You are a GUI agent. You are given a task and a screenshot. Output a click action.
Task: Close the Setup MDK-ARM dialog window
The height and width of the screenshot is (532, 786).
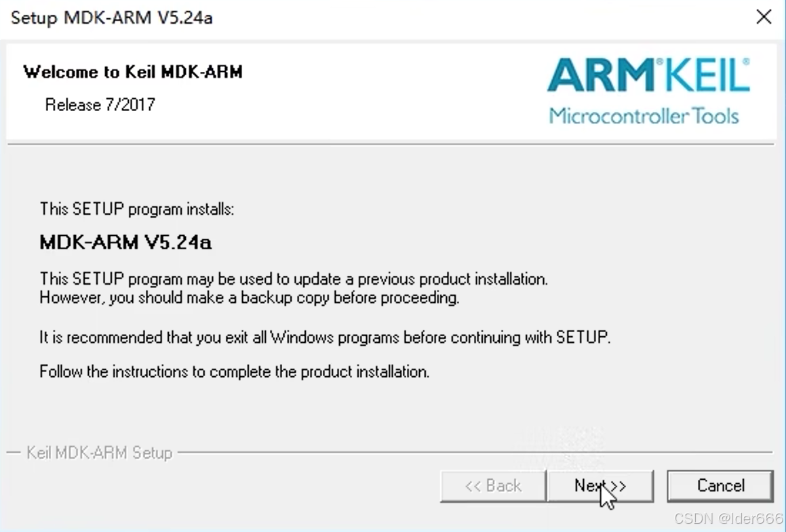click(764, 17)
